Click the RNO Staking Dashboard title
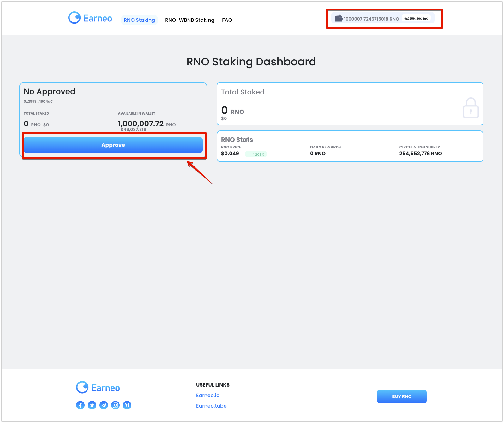504x423 pixels. pyautogui.click(x=251, y=62)
